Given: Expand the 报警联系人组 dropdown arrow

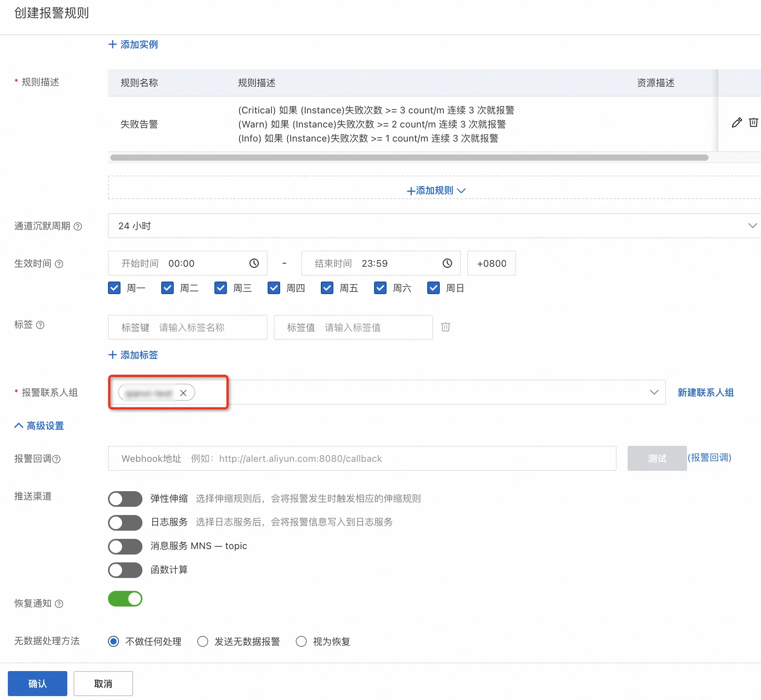Looking at the screenshot, I should click(x=654, y=392).
